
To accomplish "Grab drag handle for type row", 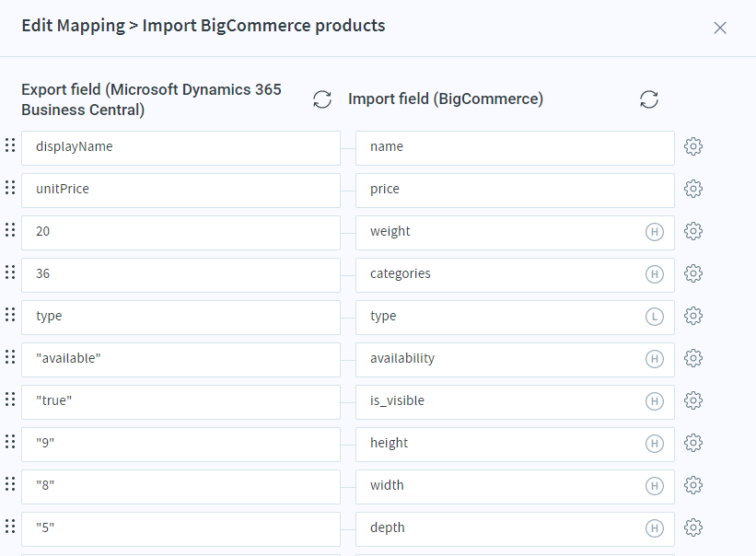I will point(10,315).
